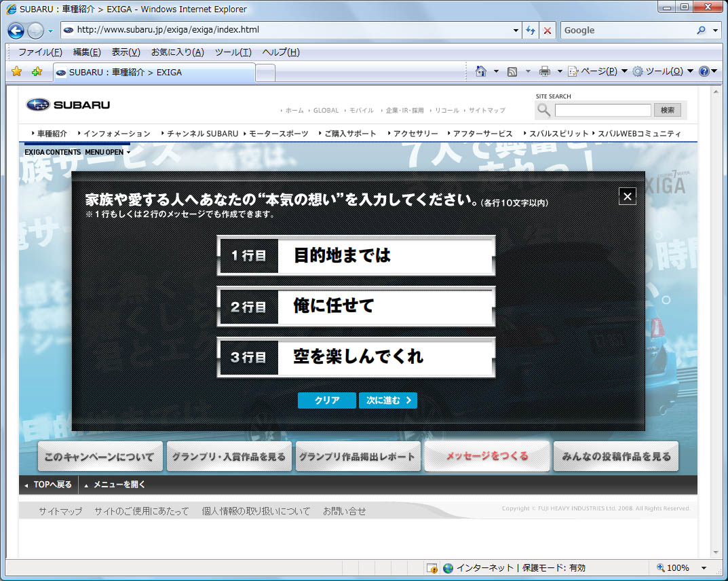Click みんなの投稿作品を見る button

click(x=616, y=457)
